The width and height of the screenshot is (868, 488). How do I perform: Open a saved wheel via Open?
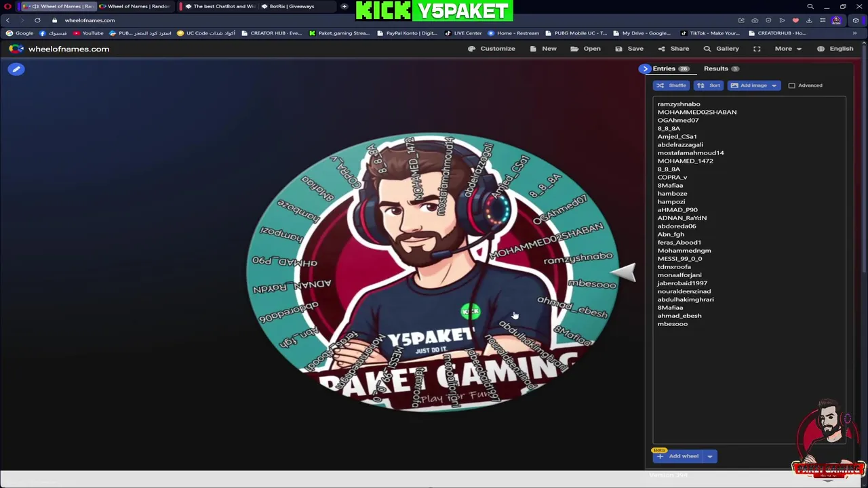tap(585, 49)
